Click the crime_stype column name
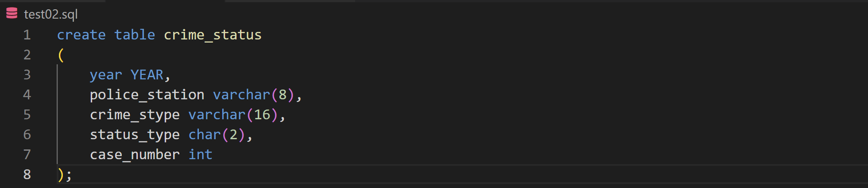The height and width of the screenshot is (188, 868). [135, 114]
